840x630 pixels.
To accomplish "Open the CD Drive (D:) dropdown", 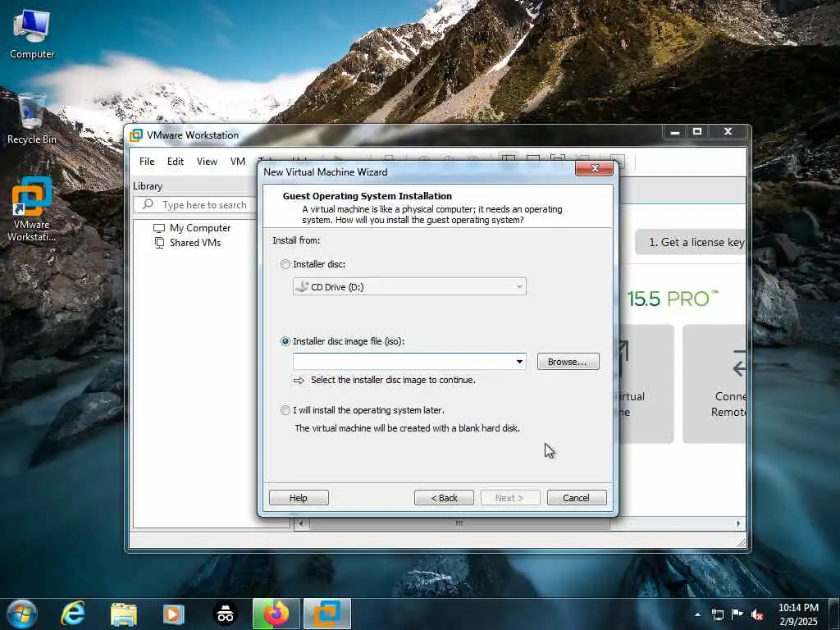I will coord(409,286).
